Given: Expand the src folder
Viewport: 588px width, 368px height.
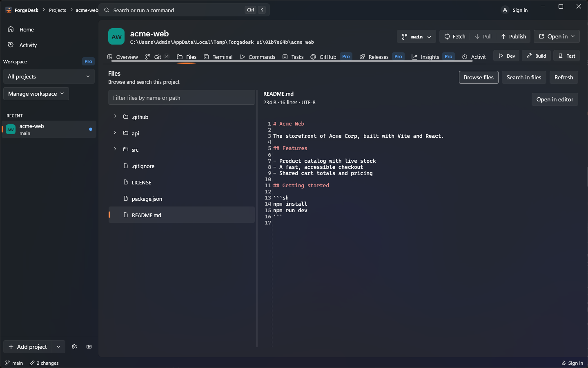Looking at the screenshot, I should 115,149.
